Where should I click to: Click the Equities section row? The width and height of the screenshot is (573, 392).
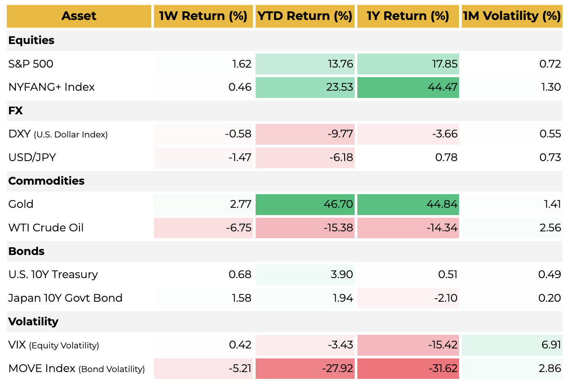point(31,40)
